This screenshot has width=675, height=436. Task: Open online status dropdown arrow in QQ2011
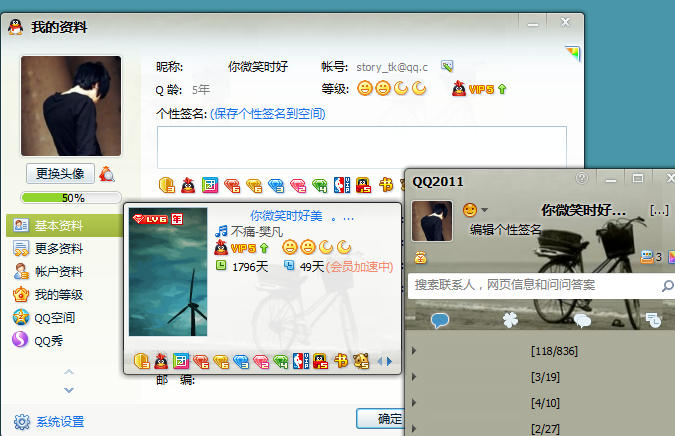[485, 210]
